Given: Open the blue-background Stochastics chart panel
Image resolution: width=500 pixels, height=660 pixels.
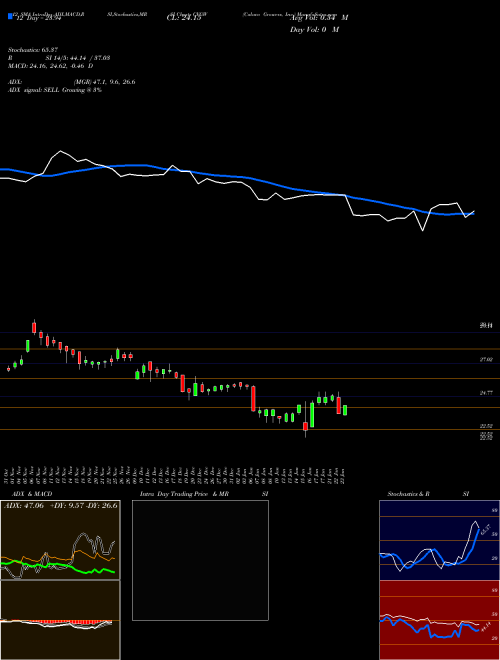Looking at the screenshot, I should tap(439, 540).
